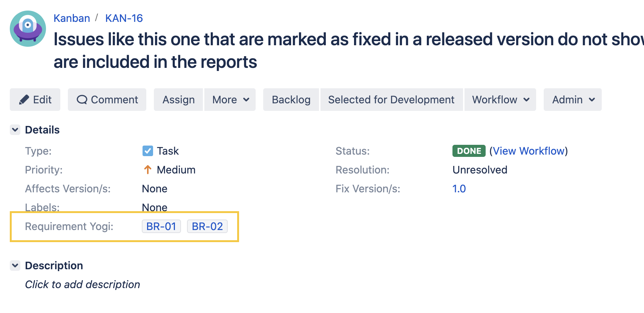This screenshot has width=644, height=313.
Task: Click the Medium priority arrow icon
Action: (148, 170)
